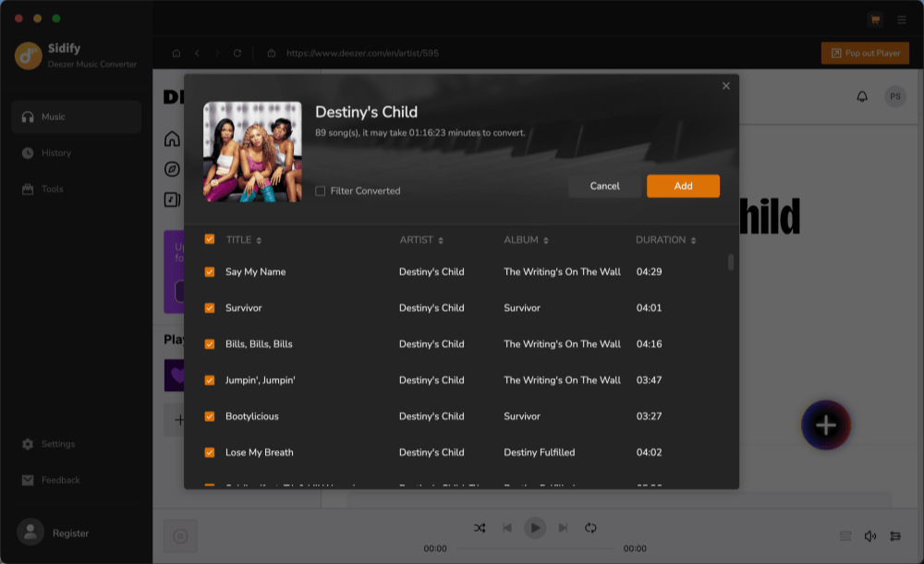
Task: Play the current track
Action: (535, 528)
